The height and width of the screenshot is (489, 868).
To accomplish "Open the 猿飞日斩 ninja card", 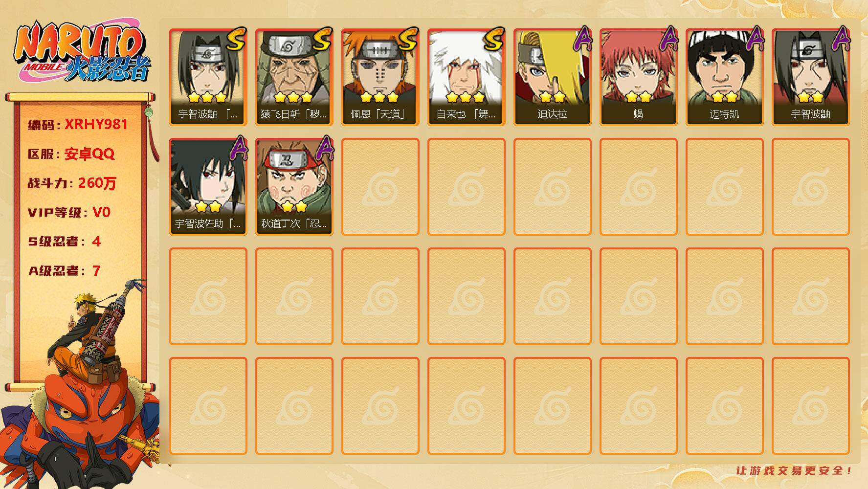I will [x=294, y=77].
